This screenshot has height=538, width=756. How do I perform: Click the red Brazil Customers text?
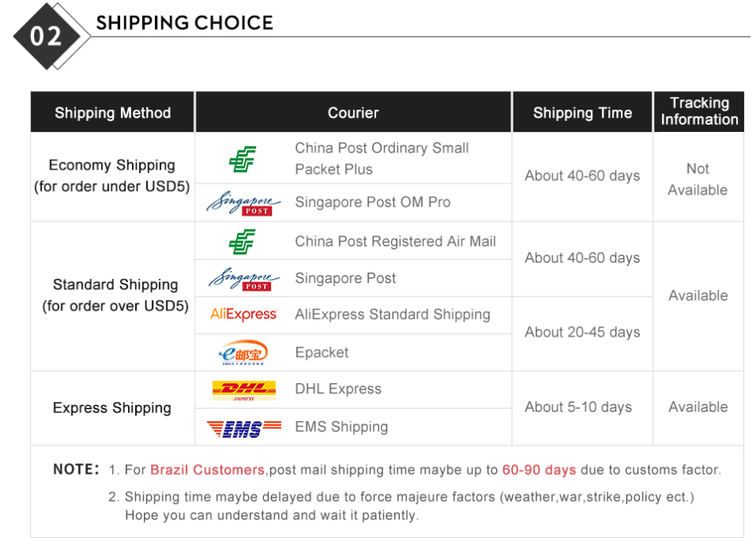click(x=207, y=470)
